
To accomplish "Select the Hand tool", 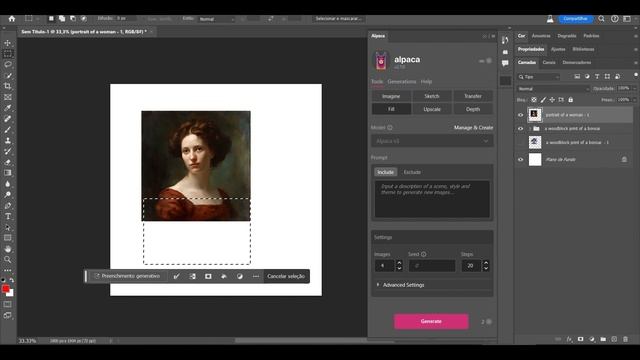I will point(8,249).
